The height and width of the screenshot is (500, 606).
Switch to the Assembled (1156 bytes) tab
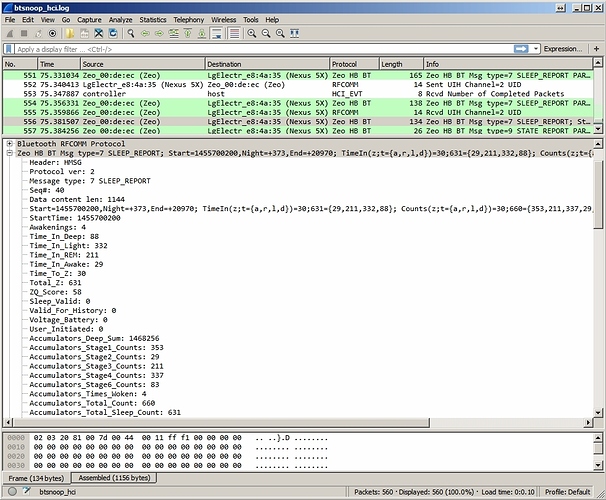pyautogui.click(x=114, y=478)
